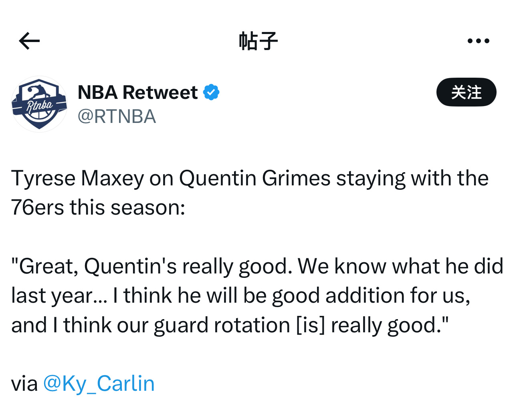Click the NBA Retweet display name
Image resolution: width=517 pixels, height=420 pixels.
137,92
